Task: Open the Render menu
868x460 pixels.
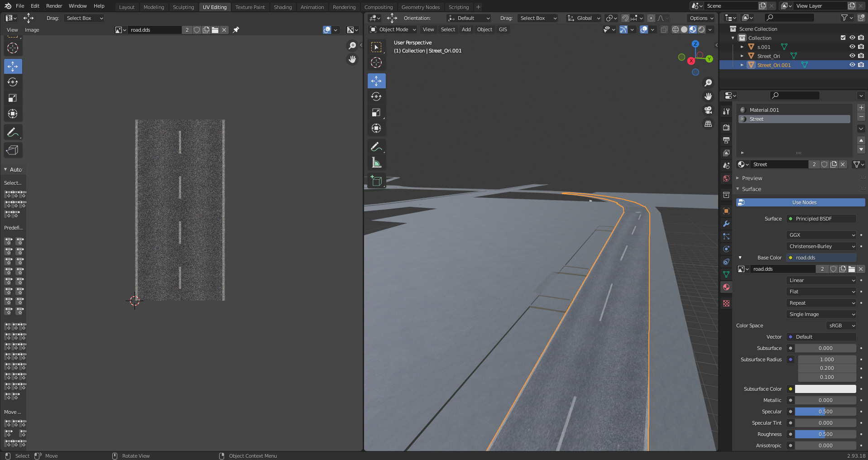Action: pyautogui.click(x=54, y=6)
